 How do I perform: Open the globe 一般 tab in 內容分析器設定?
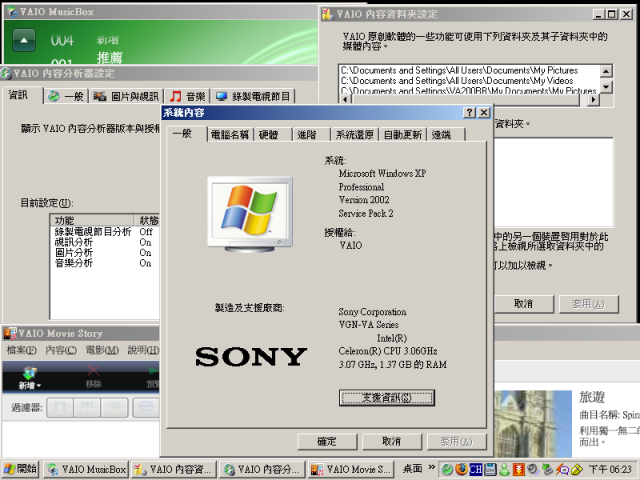tap(66, 96)
